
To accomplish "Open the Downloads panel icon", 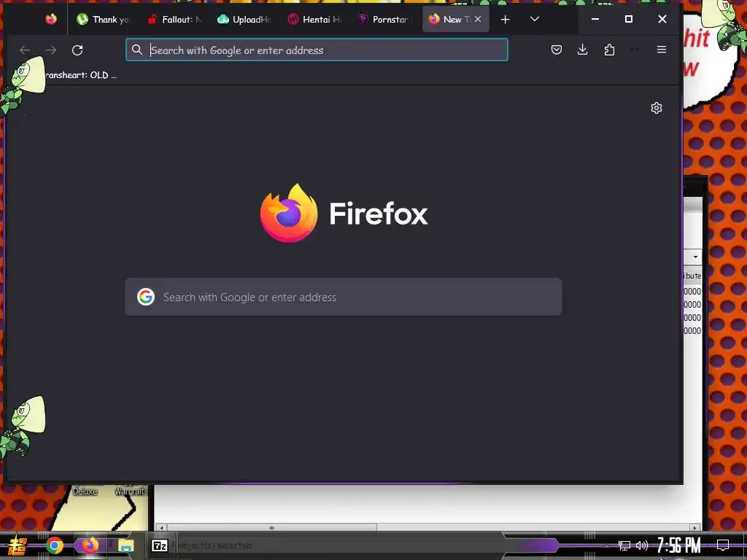I will coord(583,50).
